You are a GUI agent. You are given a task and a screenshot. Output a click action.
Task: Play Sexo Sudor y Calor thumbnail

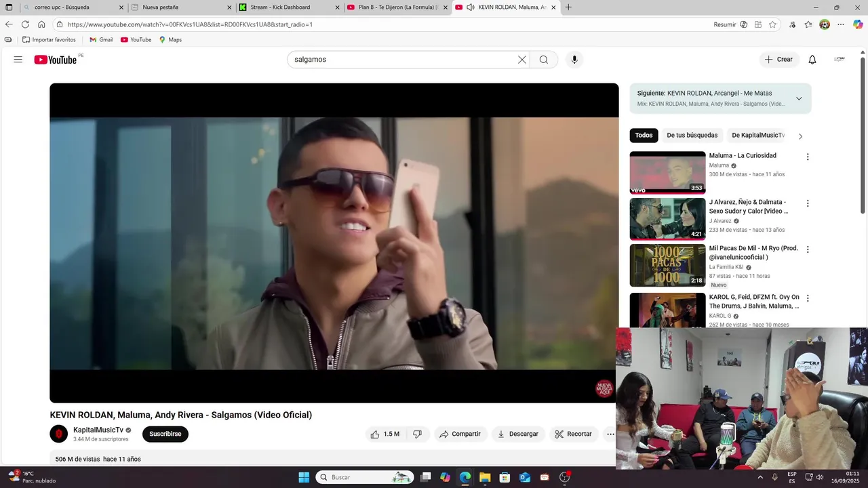tap(667, 218)
